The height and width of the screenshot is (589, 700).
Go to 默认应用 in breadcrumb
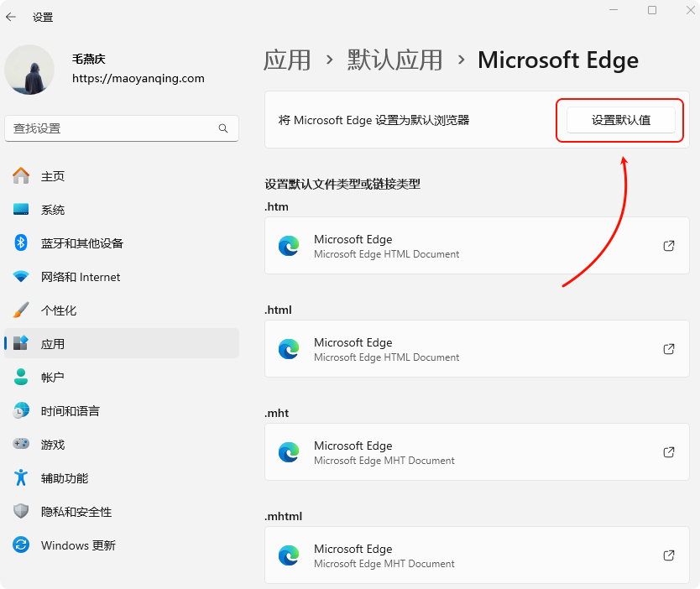(394, 60)
